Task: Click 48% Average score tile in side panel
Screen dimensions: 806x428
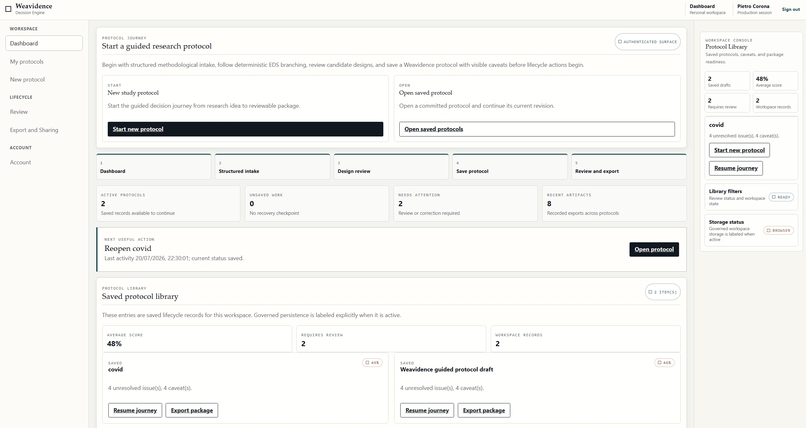Action: pos(775,81)
